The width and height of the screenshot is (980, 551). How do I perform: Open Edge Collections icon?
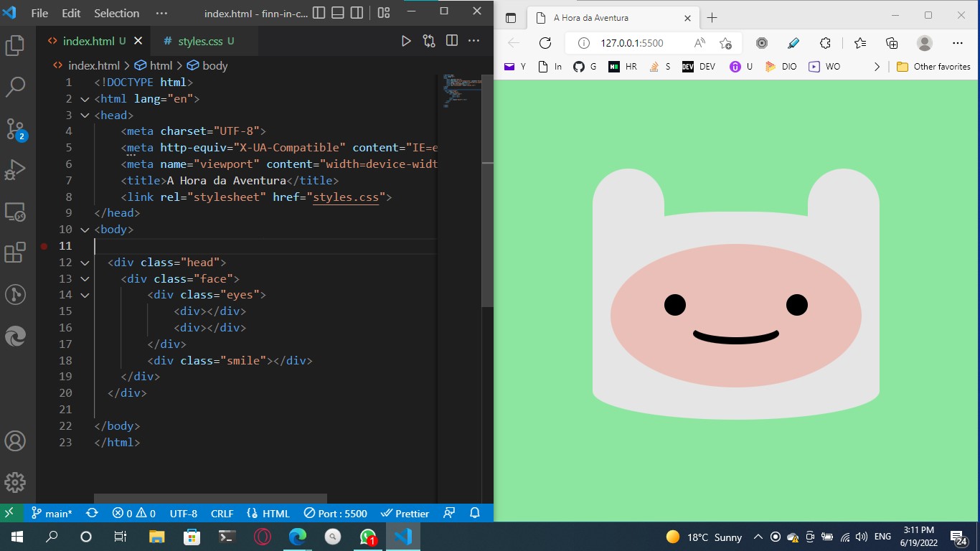(892, 43)
